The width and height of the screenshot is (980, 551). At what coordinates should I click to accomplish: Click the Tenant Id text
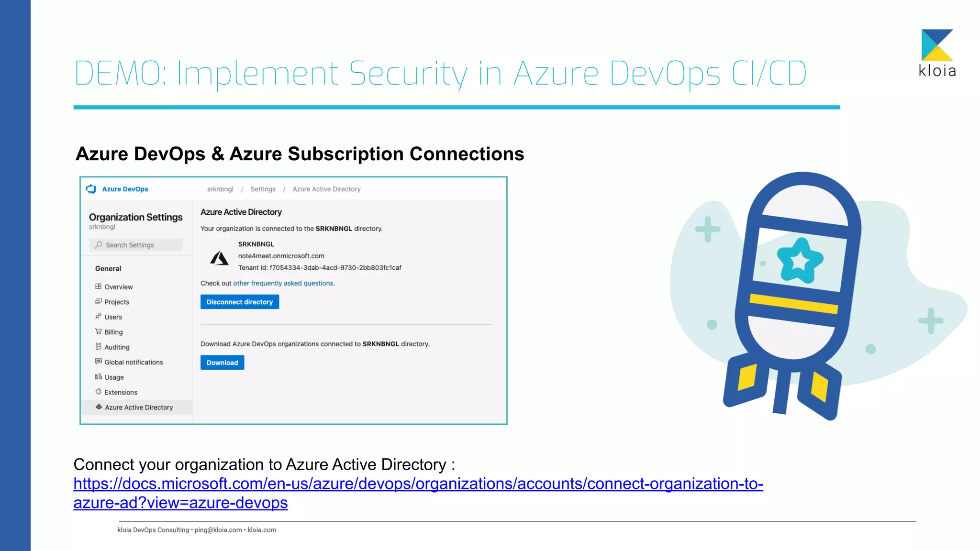click(320, 268)
